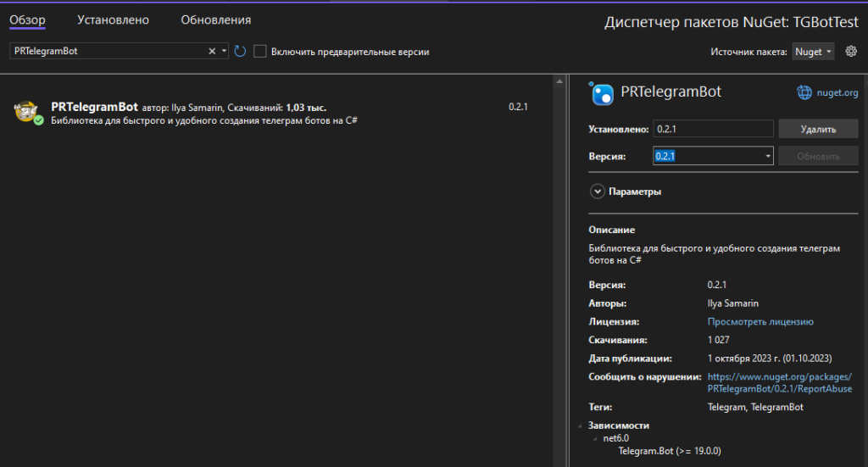Open the nuget.org link

pos(837,92)
